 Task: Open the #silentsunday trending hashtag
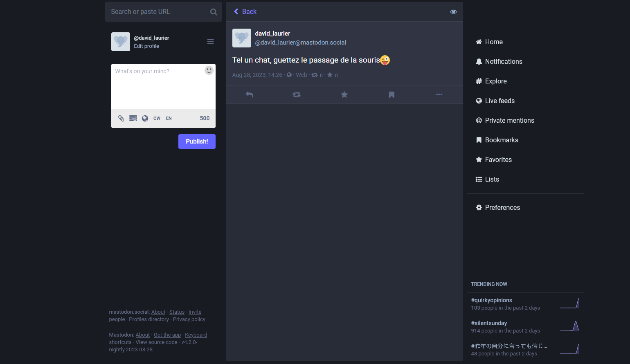(x=489, y=323)
